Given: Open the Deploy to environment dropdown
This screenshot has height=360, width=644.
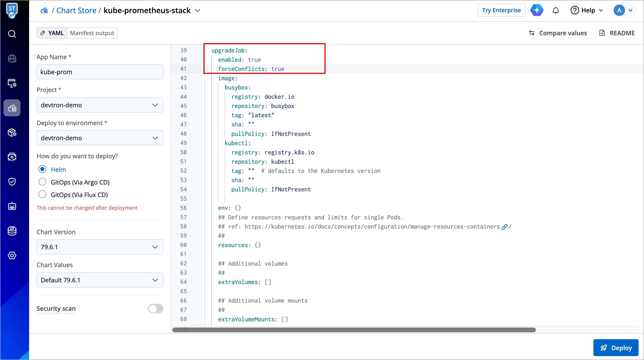Looking at the screenshot, I should pos(100,138).
